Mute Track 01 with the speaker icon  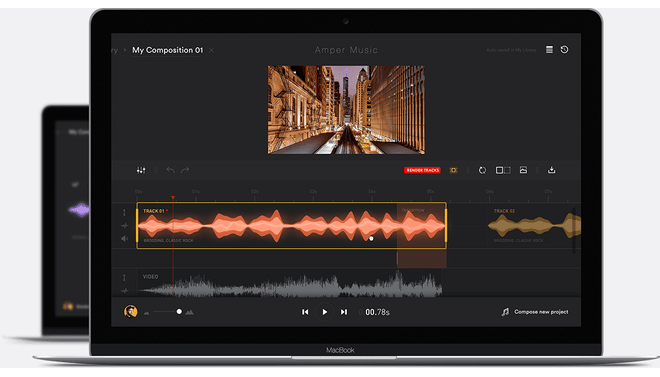point(125,239)
